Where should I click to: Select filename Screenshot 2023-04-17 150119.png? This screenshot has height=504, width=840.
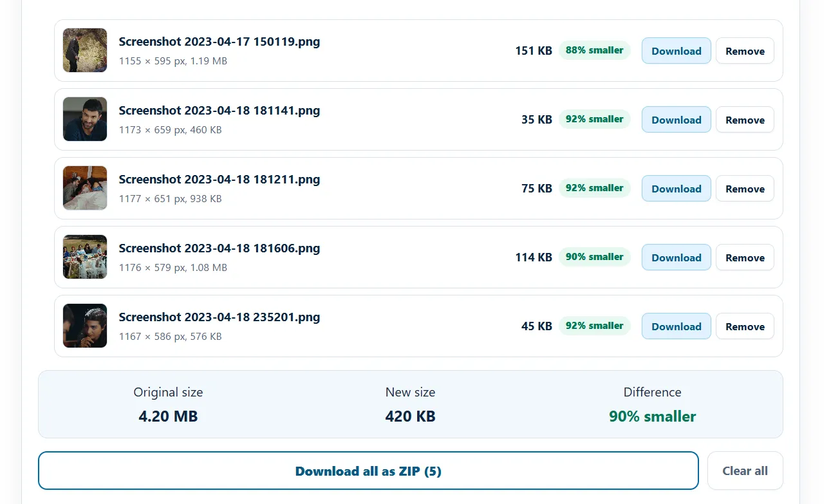pos(219,42)
